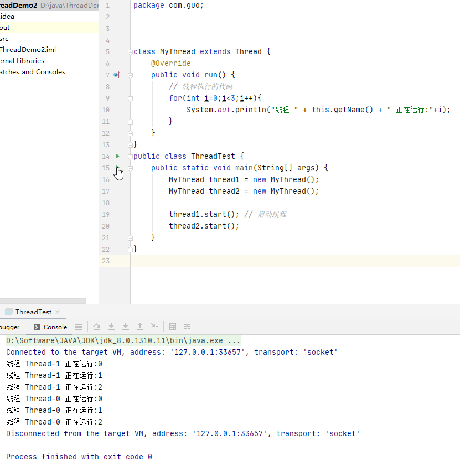Click the overrides gutter icon on run() line
Viewport: 460px width, 476px height.
[x=116, y=75]
